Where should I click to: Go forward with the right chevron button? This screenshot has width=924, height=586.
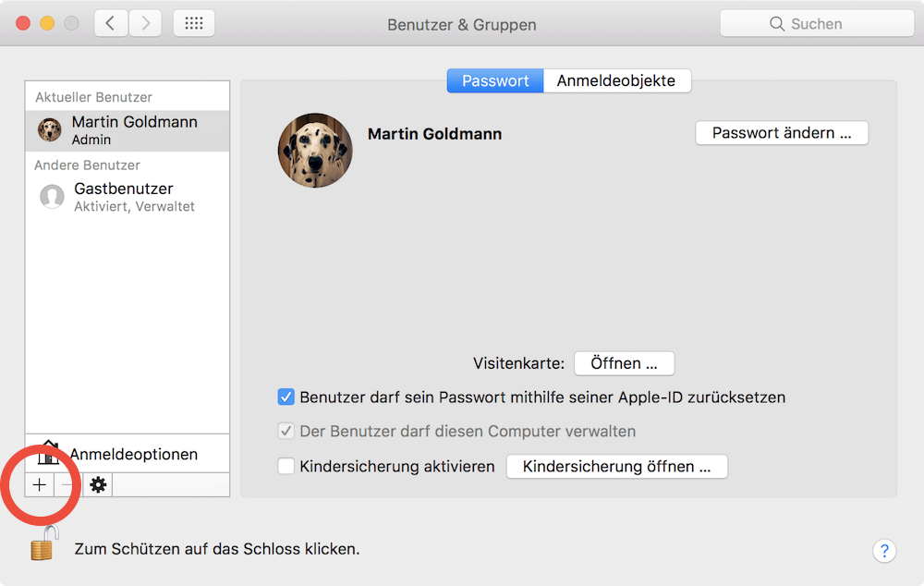[145, 24]
